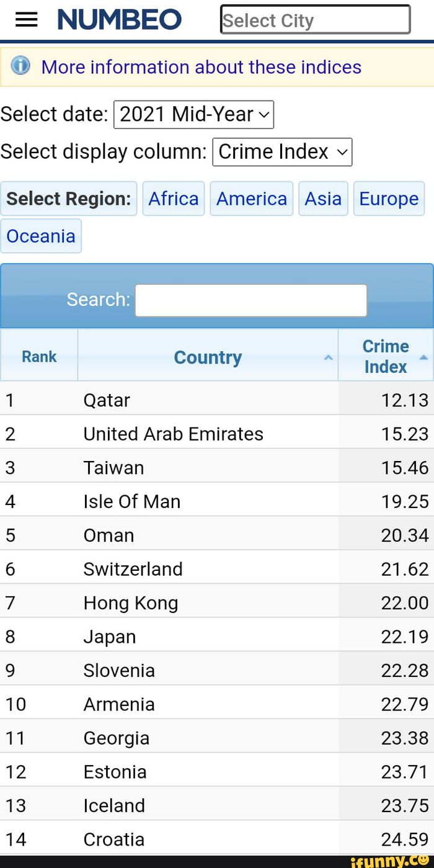434x868 pixels.
Task: Click the Crime Index sort arrow
Action: (423, 357)
